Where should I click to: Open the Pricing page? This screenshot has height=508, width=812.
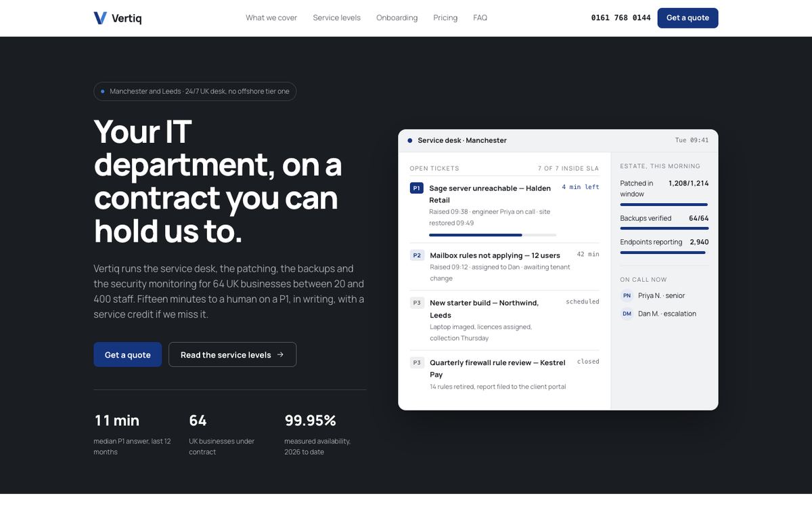click(x=445, y=18)
